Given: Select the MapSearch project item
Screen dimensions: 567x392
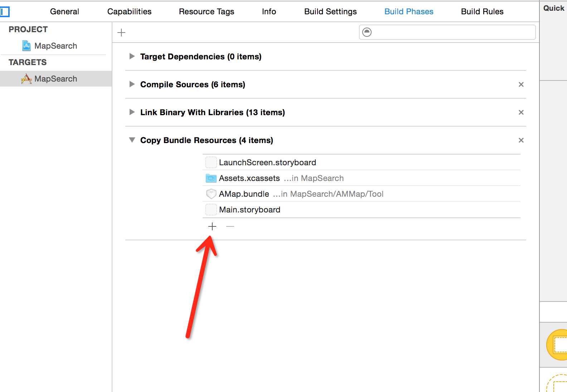Looking at the screenshot, I should pyautogui.click(x=55, y=46).
